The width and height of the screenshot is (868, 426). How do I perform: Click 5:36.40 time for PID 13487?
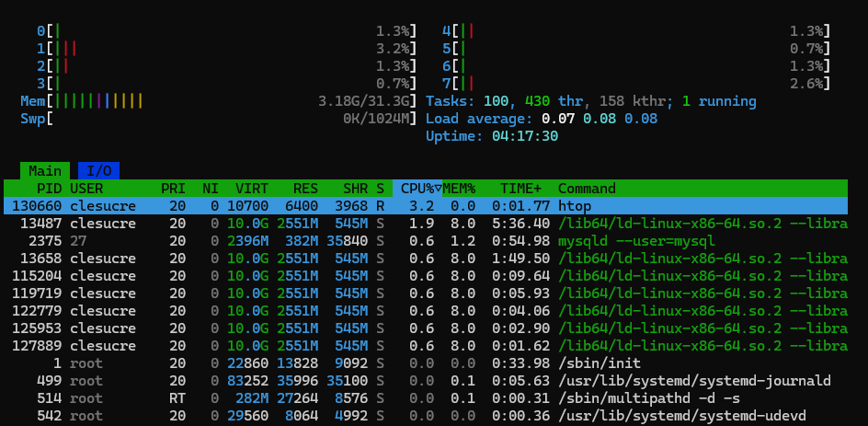(x=521, y=224)
